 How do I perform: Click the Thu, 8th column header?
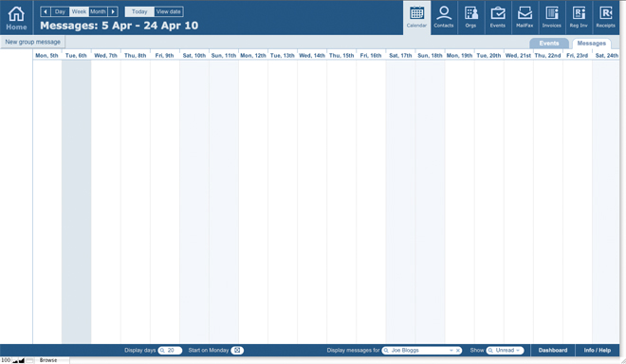click(x=135, y=56)
